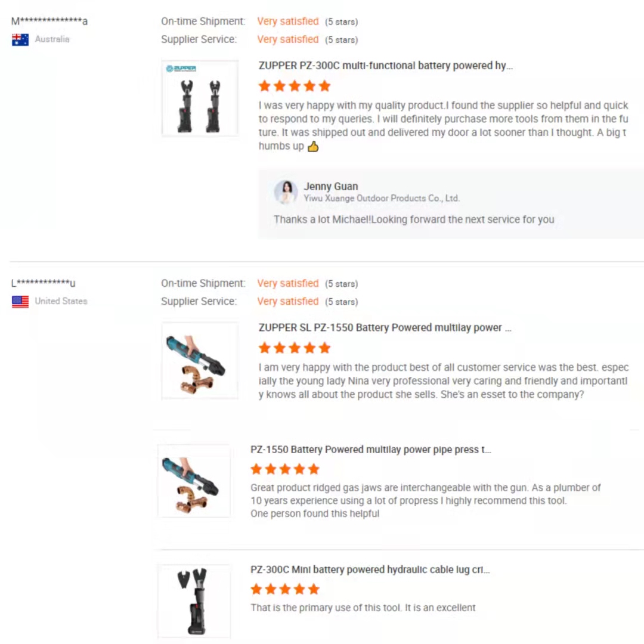Open PZ-1550 Battery Powered multilay power pipe press link
The height and width of the screenshot is (644, 644).
click(371, 450)
